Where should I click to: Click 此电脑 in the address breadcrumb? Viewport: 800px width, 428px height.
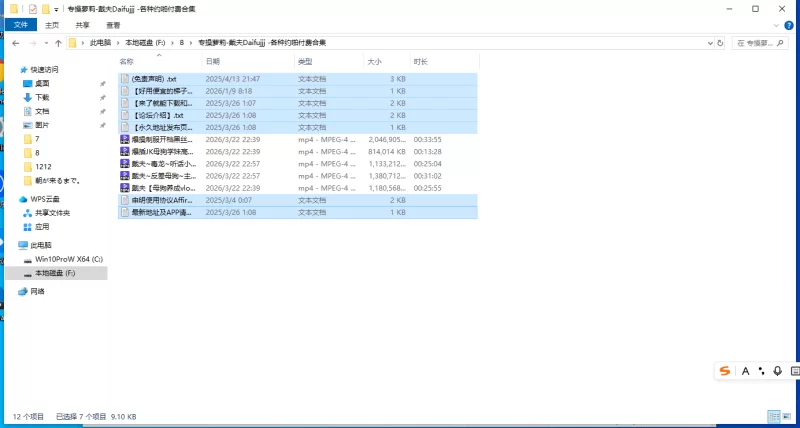(101, 44)
